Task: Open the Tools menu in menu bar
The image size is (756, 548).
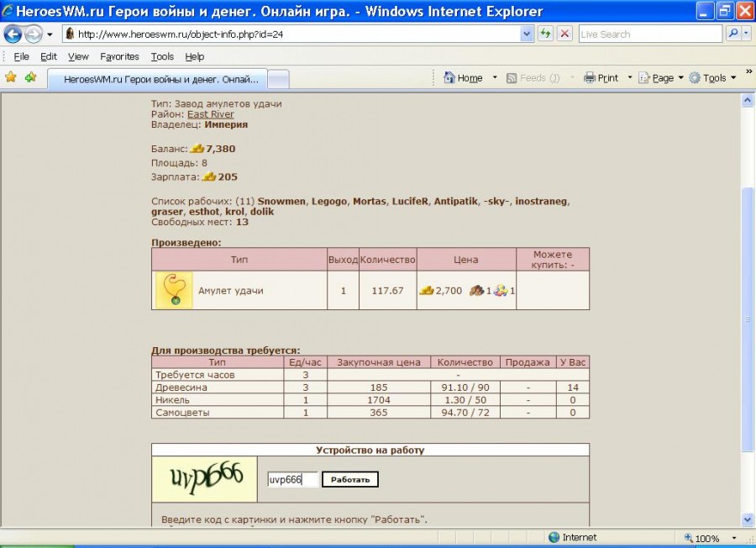Action: (x=162, y=56)
